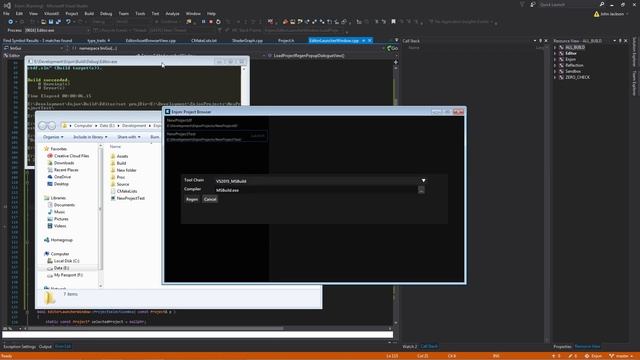640x360 pixels.
Task: Expand the ALL_BUILD node in Resource View
Action: pyautogui.click(x=555, y=47)
